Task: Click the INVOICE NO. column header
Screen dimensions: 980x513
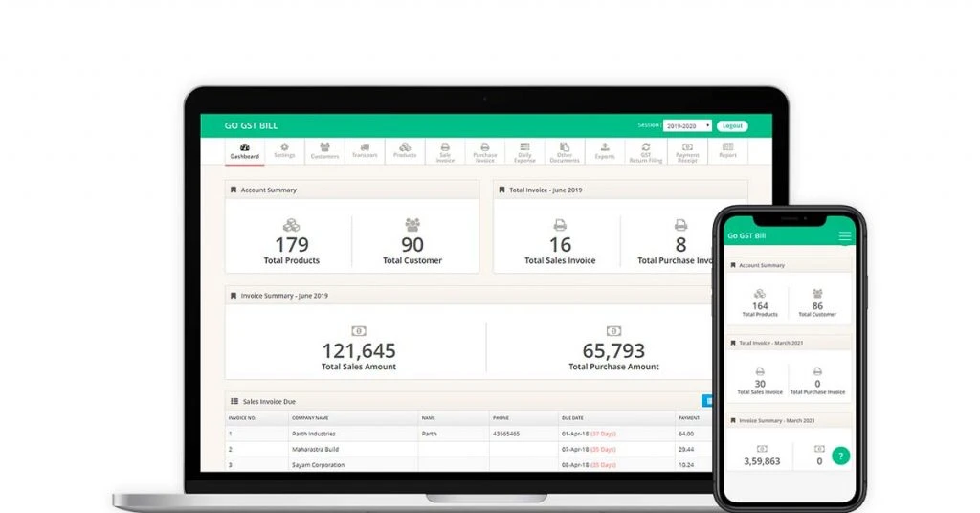Action: pyautogui.click(x=242, y=418)
